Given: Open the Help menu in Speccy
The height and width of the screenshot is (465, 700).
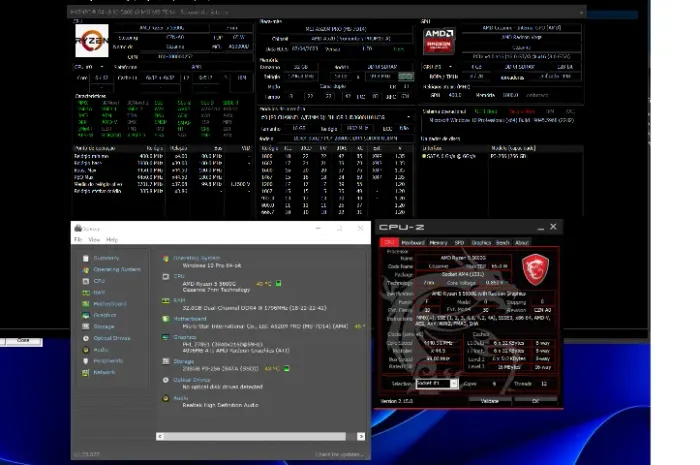Looking at the screenshot, I should point(112,240).
